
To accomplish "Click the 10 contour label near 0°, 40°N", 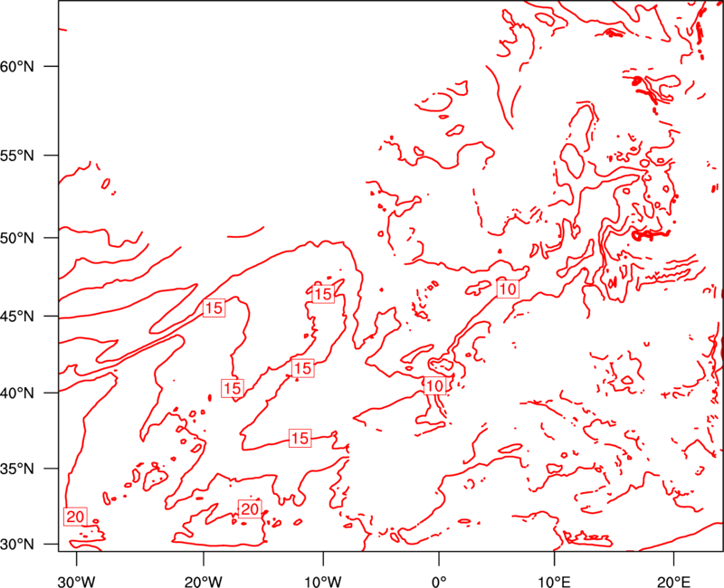I will point(434,385).
